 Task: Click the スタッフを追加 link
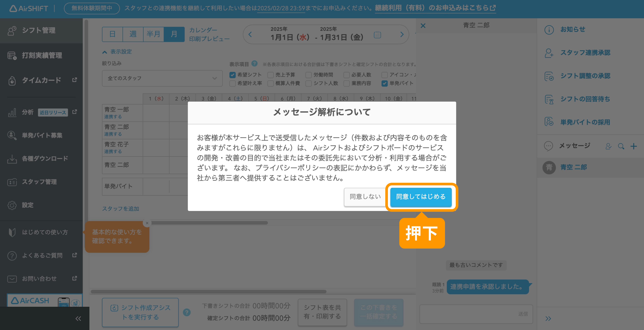(x=121, y=209)
